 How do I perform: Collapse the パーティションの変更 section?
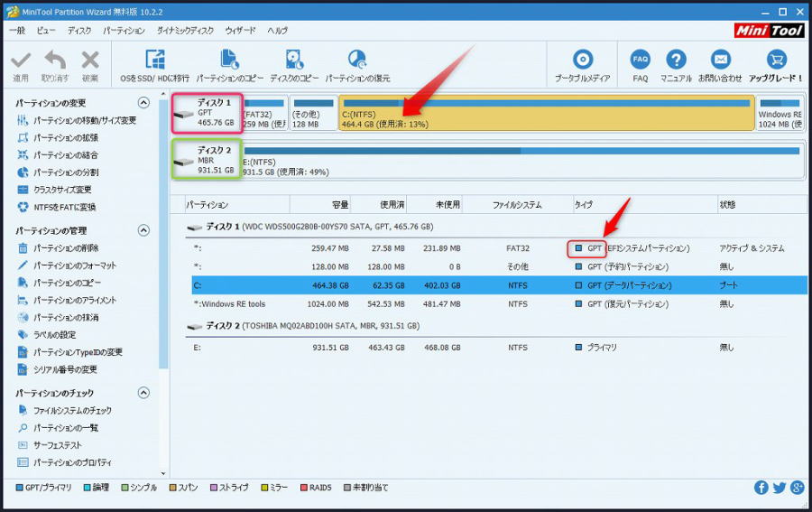(143, 103)
